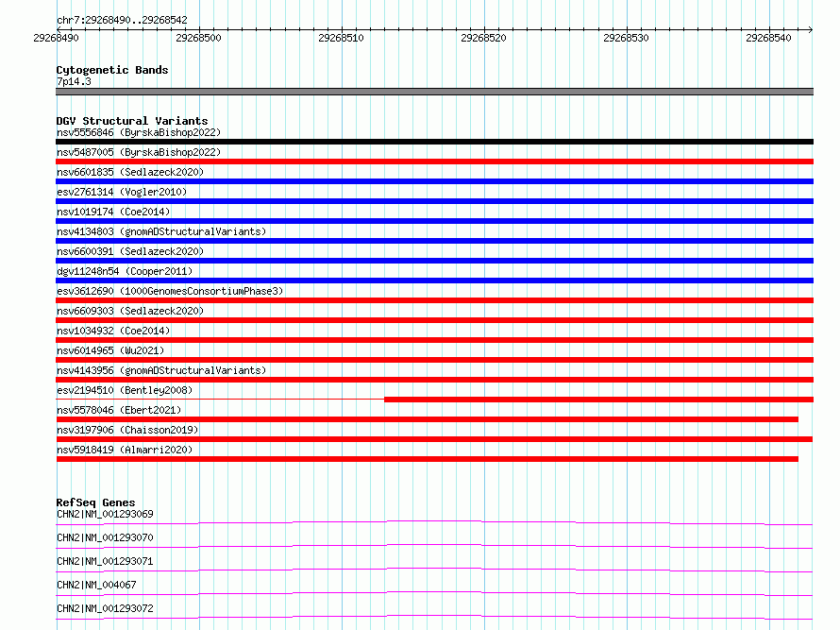Click the ruler's right arrowhead
This screenshot has height=630, width=840.
click(x=811, y=29)
